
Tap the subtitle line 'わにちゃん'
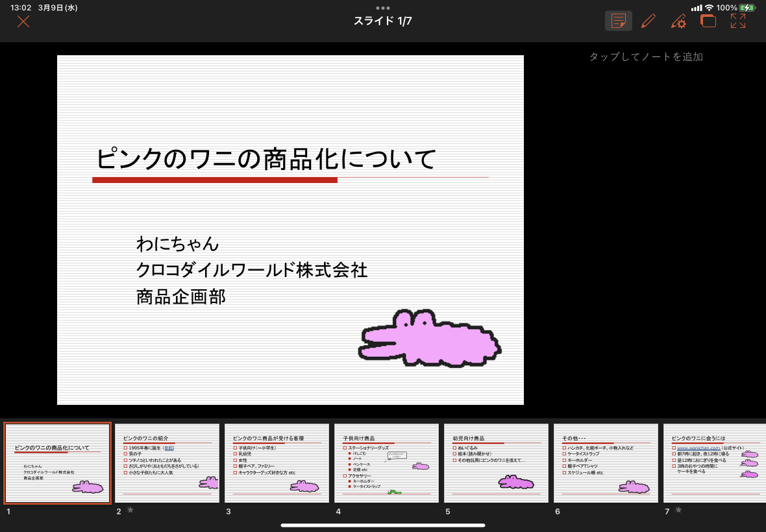tap(177, 243)
